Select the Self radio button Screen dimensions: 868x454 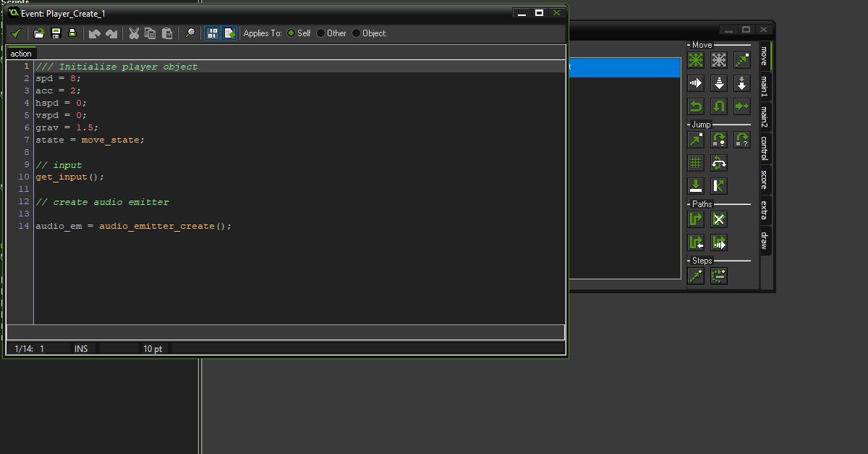(x=292, y=33)
